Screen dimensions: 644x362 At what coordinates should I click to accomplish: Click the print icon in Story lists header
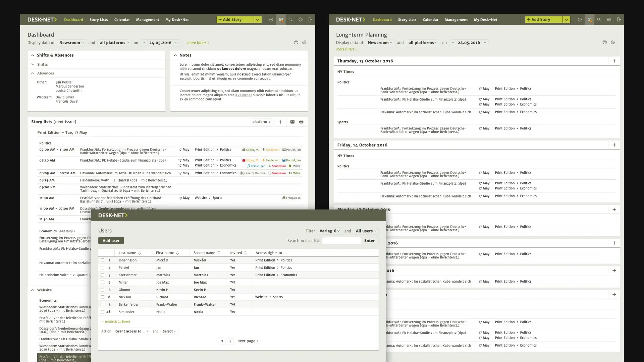[301, 122]
